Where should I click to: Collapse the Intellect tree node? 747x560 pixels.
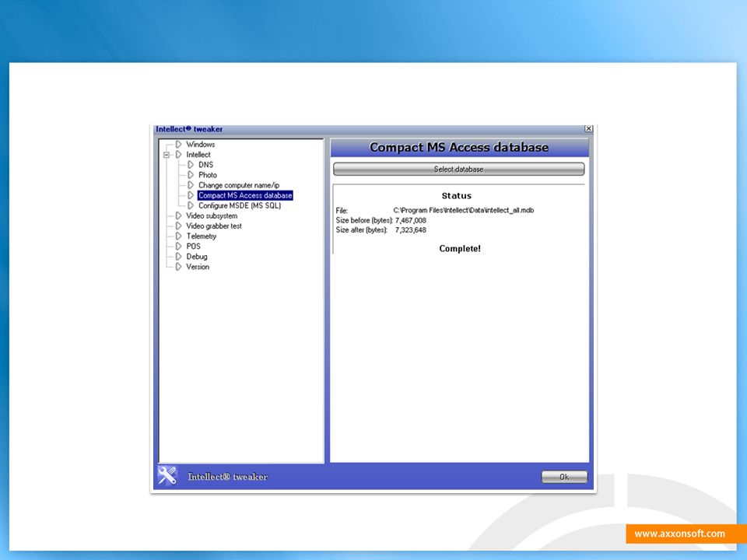tap(167, 155)
